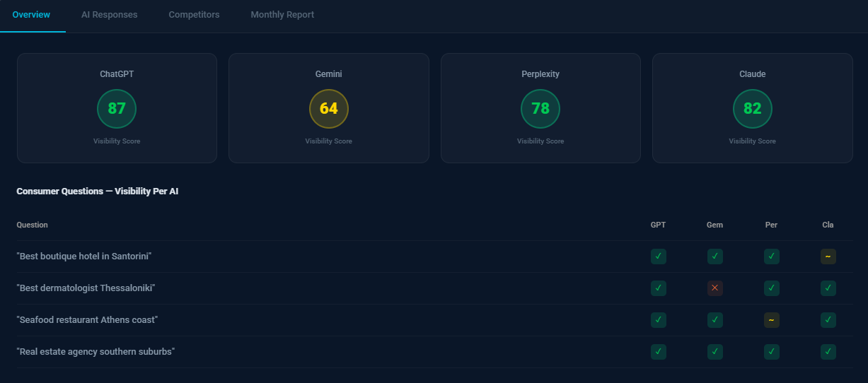Viewport: 868px width, 383px height.
Task: Click Per partial tilde for Seafood restaurant row
Action: [x=772, y=320]
